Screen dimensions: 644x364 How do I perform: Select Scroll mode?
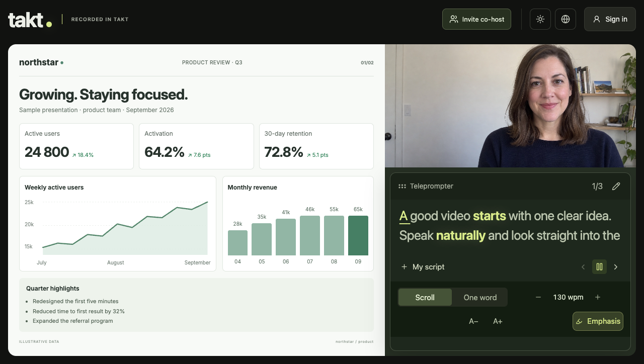(x=425, y=297)
